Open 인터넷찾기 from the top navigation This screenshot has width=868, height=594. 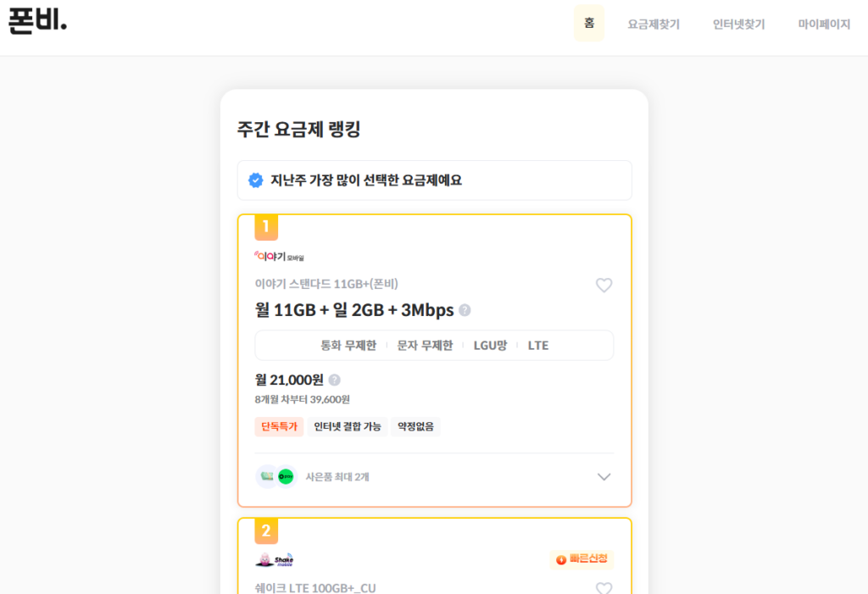738,25
